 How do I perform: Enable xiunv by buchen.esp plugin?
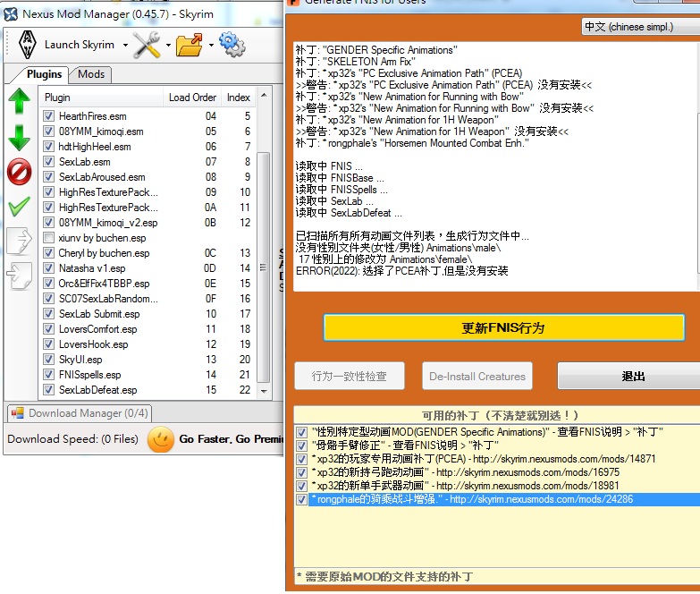[x=48, y=238]
